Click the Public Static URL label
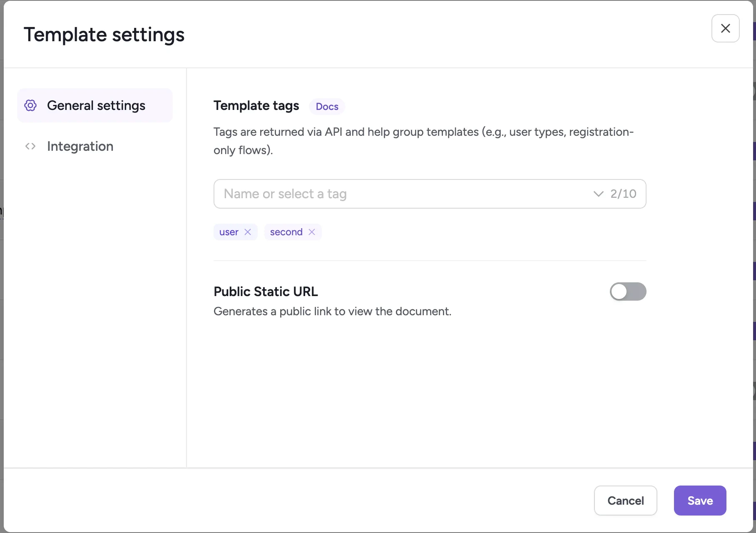Viewport: 756px width, 533px height. tap(265, 291)
